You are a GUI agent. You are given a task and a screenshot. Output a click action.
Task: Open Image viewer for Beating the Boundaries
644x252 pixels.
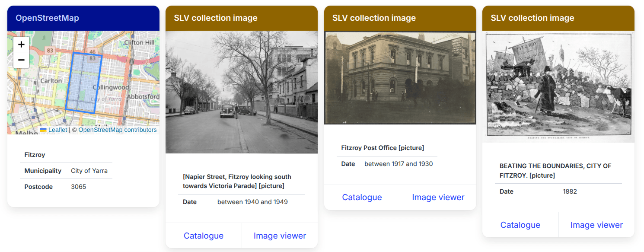pyautogui.click(x=596, y=224)
